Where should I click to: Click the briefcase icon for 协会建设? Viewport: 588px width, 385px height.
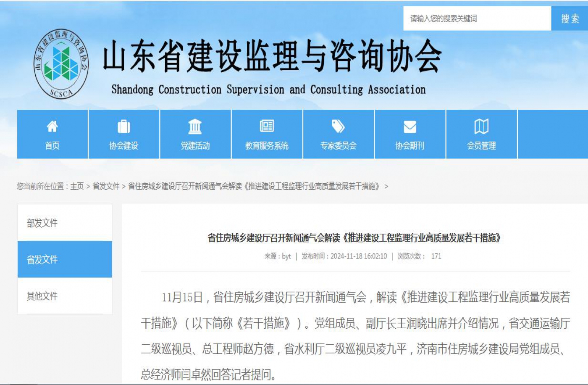click(123, 126)
